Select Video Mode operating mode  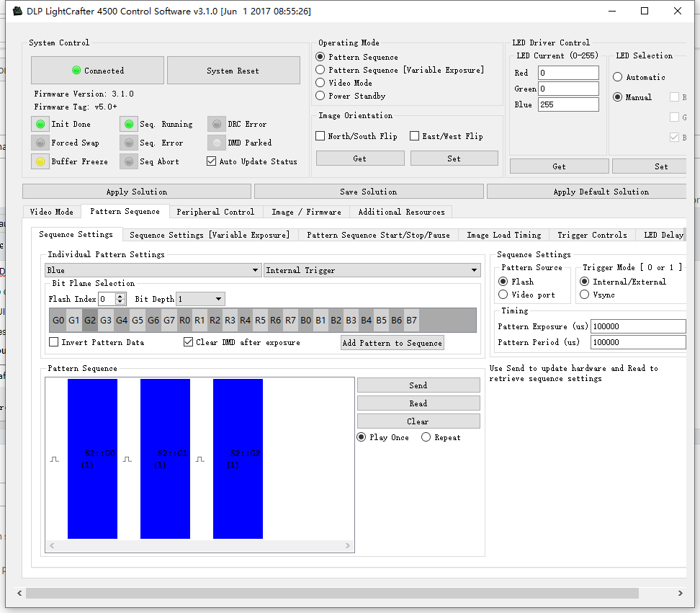click(320, 83)
